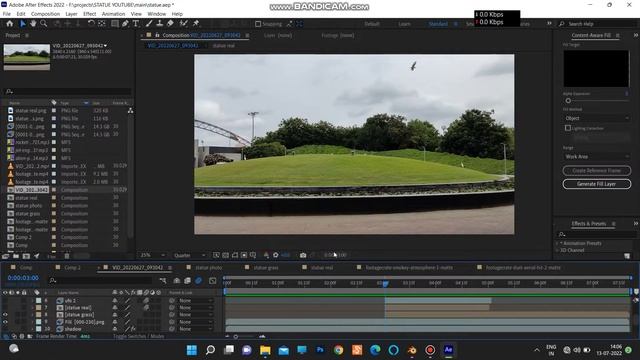The width and height of the screenshot is (640, 360).
Task: Click the interpret footage icon in Project panel
Action: pos(5,256)
